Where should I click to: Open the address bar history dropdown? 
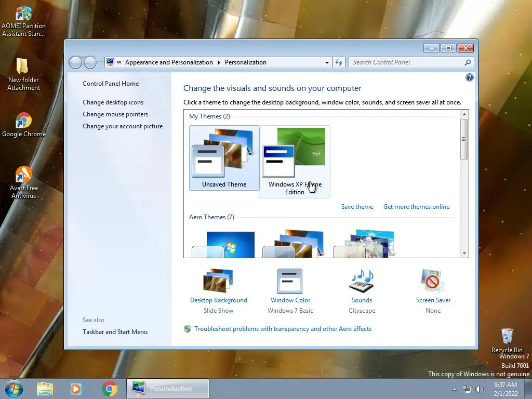point(327,62)
